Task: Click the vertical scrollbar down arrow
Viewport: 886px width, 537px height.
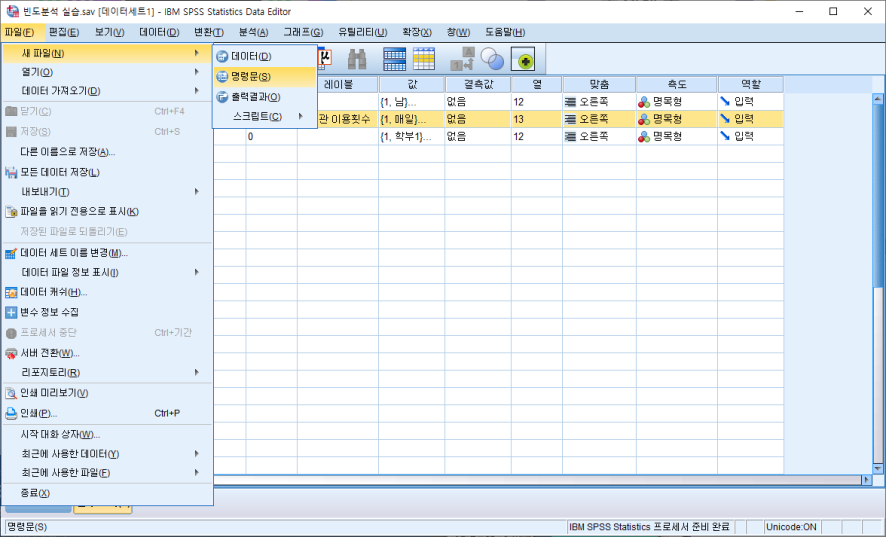Action: [x=878, y=469]
